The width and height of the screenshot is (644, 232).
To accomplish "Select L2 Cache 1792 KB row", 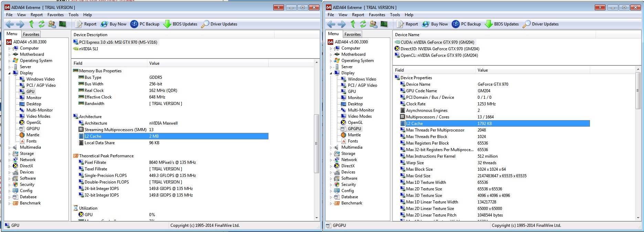I will coord(495,124).
